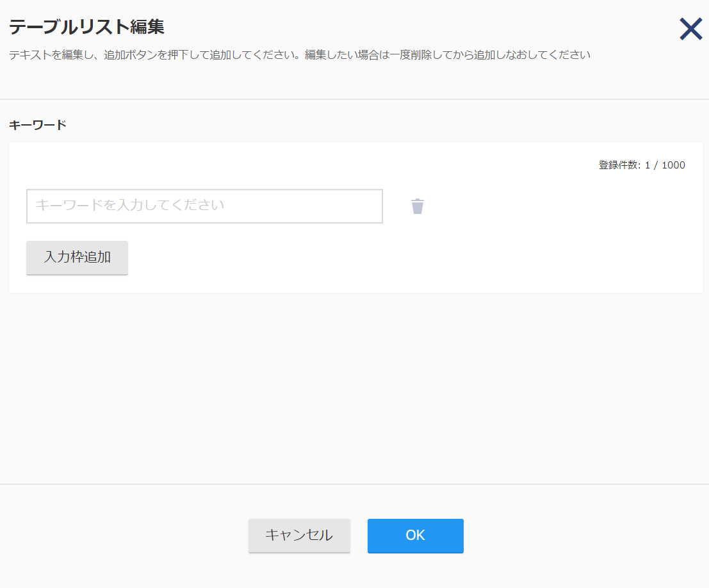
Task: Close the テーブルリスト編集 dialog with X
Action: pos(691,29)
